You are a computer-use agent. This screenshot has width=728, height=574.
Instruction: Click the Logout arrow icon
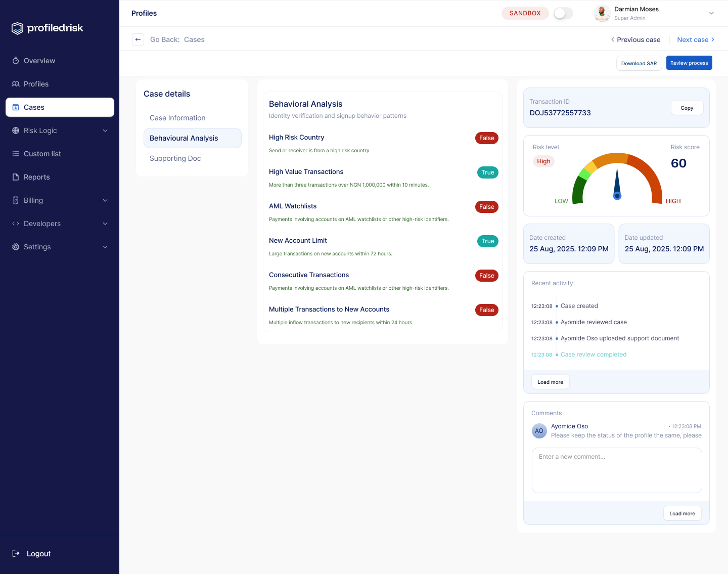16,553
